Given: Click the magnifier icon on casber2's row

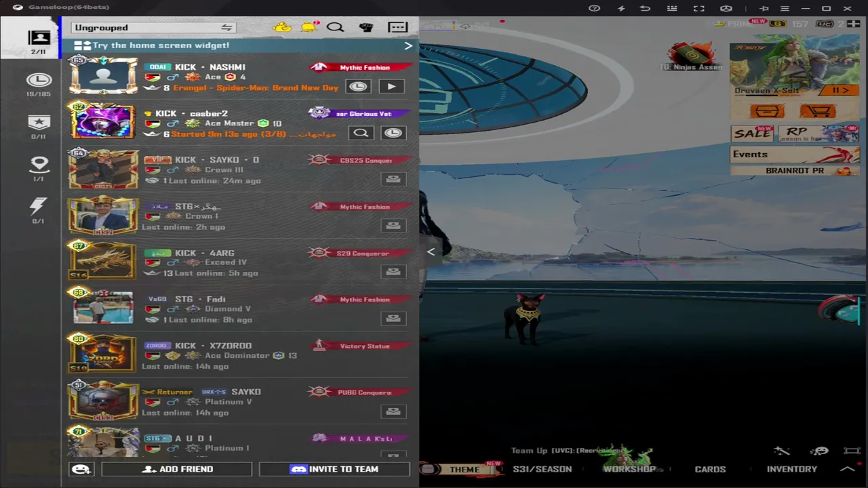Looking at the screenshot, I should [361, 133].
